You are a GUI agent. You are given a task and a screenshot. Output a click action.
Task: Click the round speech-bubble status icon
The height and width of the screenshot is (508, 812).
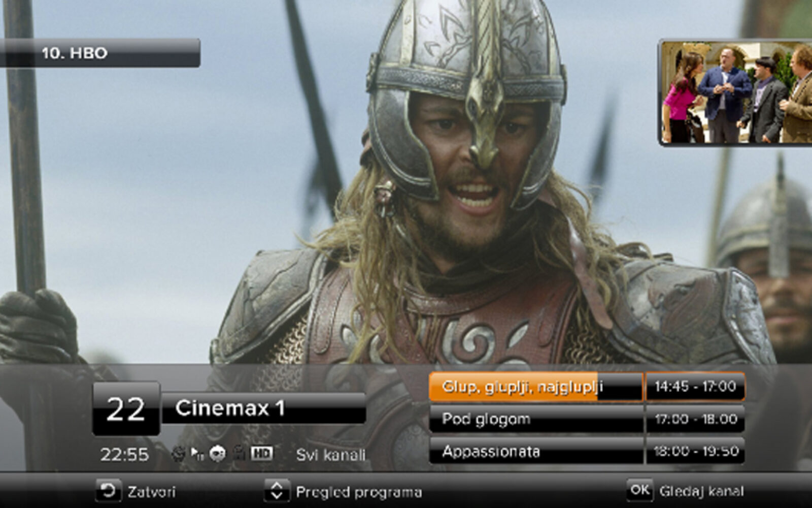(x=217, y=453)
